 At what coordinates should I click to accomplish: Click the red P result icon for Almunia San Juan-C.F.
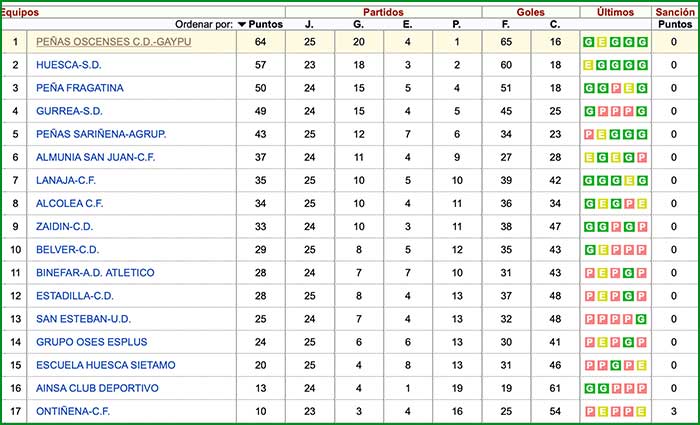(643, 157)
